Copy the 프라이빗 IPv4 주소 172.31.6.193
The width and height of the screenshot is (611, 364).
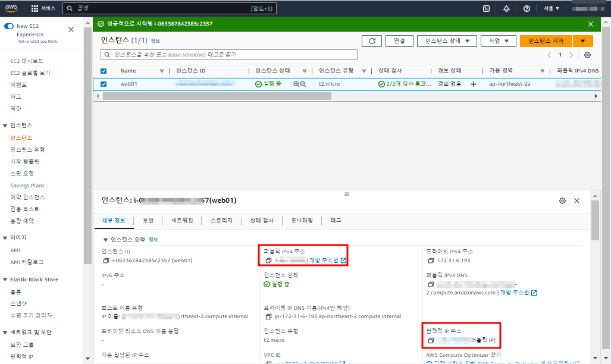pos(431,261)
